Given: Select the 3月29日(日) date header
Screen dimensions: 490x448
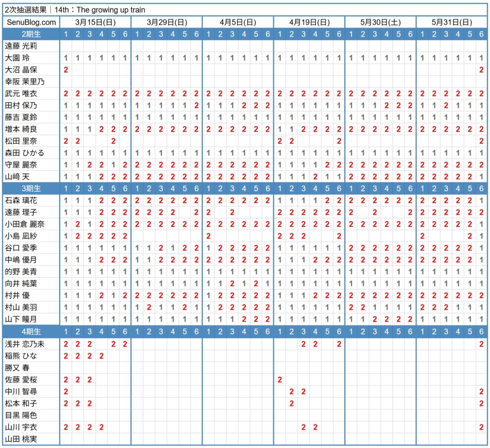Looking at the screenshot, I should coord(167,22).
